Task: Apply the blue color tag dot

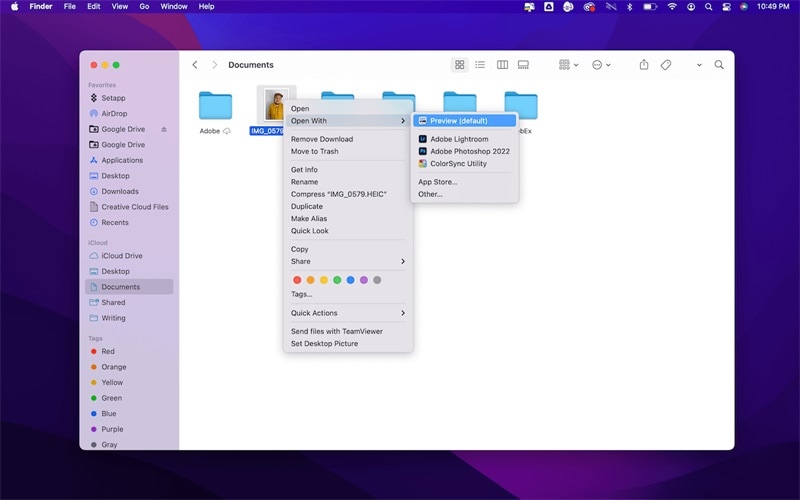Action: (351, 280)
